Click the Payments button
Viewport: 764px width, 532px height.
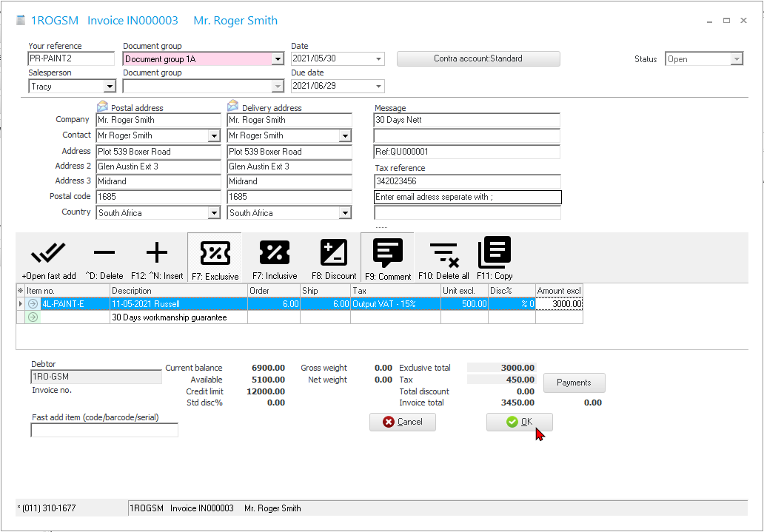[x=574, y=383]
